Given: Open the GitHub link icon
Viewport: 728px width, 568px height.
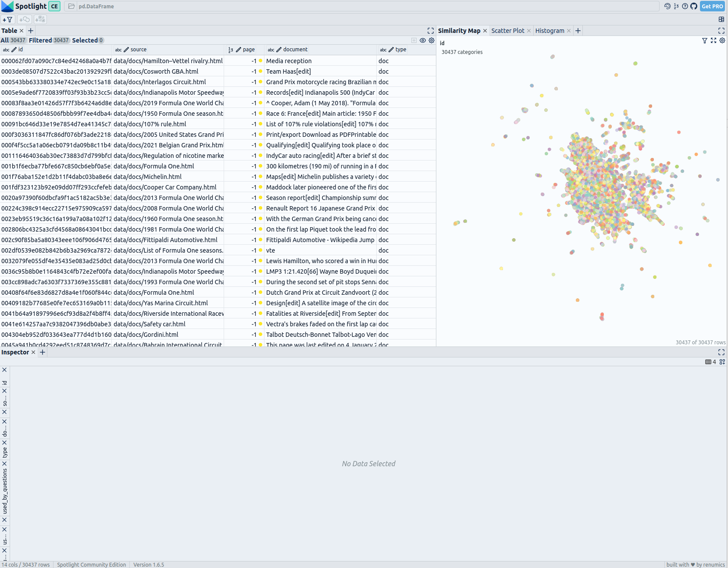Looking at the screenshot, I should (x=694, y=6).
